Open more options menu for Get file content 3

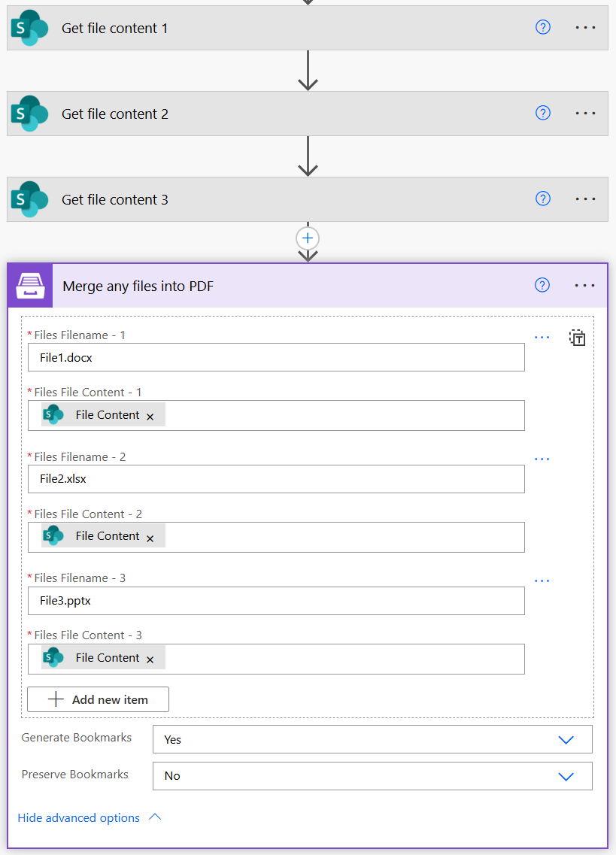click(x=585, y=199)
